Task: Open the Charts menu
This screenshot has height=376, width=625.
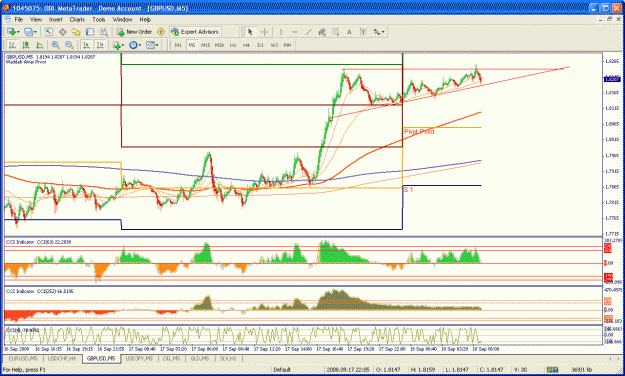Action: pyautogui.click(x=77, y=19)
